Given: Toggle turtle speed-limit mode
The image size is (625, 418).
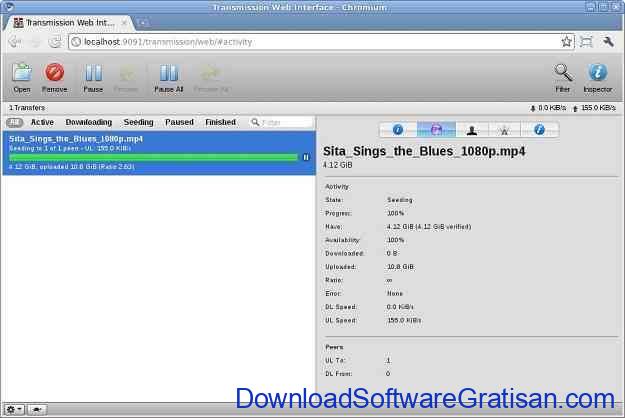Looking at the screenshot, I should click(37, 409).
